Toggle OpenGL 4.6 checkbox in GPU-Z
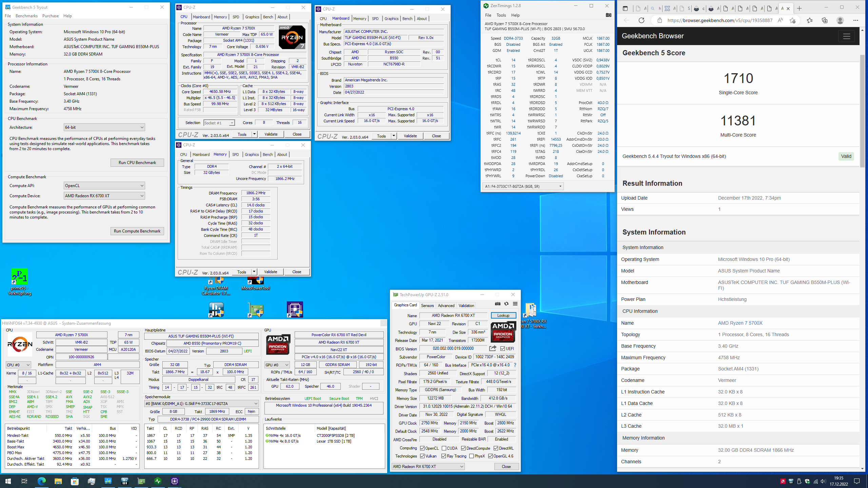This screenshot has width=868, height=488. pyautogui.click(x=490, y=456)
